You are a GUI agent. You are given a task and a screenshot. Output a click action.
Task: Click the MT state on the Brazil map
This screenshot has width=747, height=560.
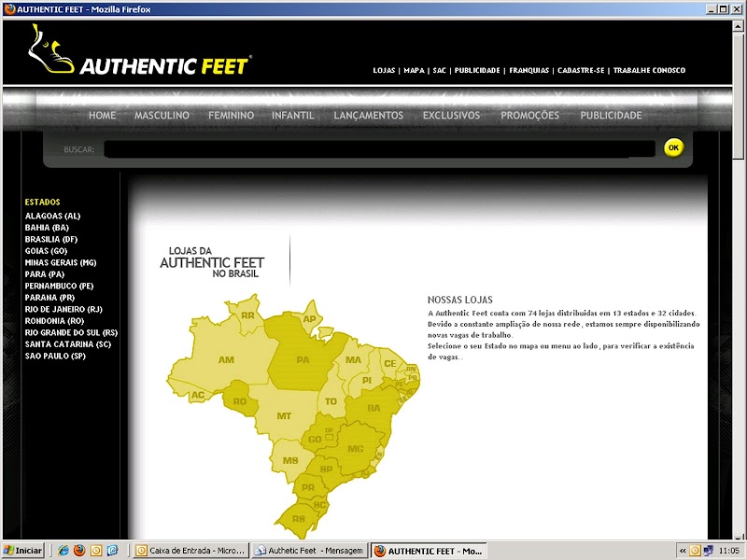coord(285,415)
